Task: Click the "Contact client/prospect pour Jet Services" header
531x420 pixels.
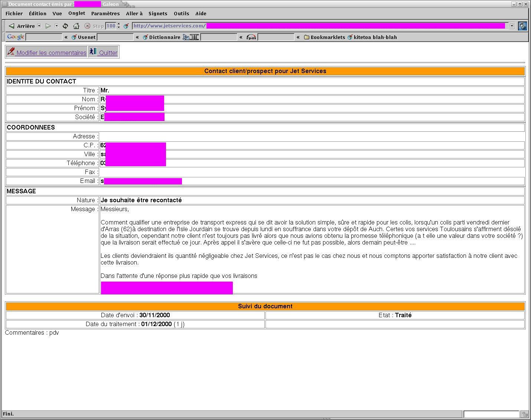Action: click(265, 71)
